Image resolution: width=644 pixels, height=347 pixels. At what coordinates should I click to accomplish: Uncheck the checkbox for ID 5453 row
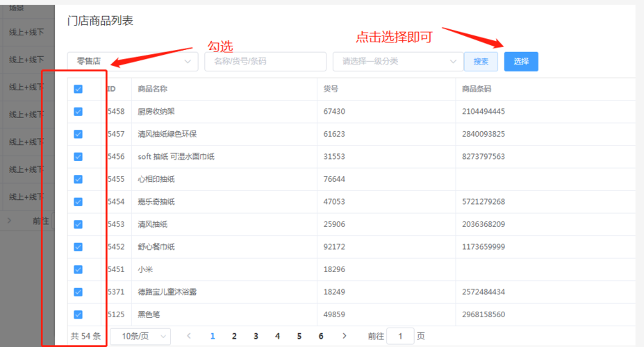coord(78,224)
